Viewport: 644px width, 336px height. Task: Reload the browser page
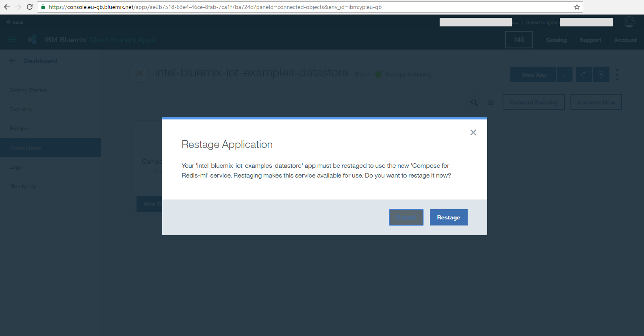(x=30, y=7)
